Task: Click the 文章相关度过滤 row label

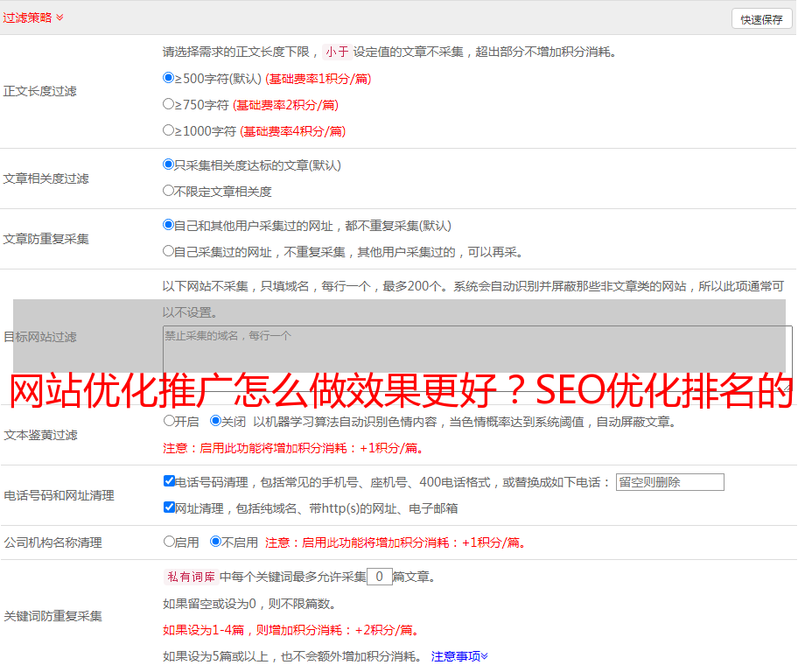Action: point(45,178)
